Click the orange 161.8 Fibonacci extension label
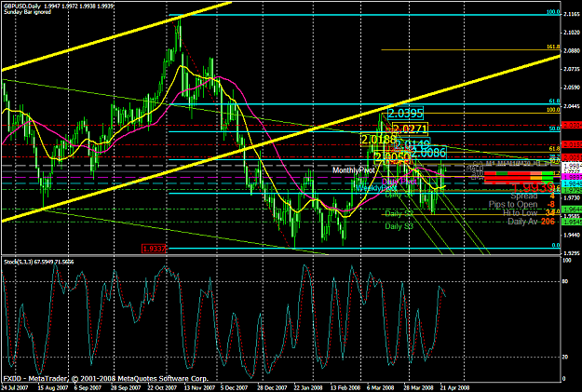Image resolution: width=582 pixels, height=392 pixels. [553, 47]
